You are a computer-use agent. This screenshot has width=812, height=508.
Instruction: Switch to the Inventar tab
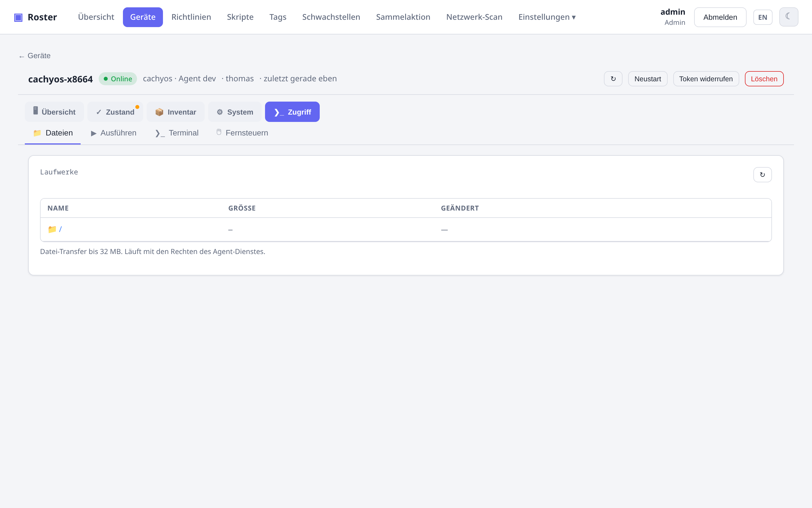coord(175,112)
